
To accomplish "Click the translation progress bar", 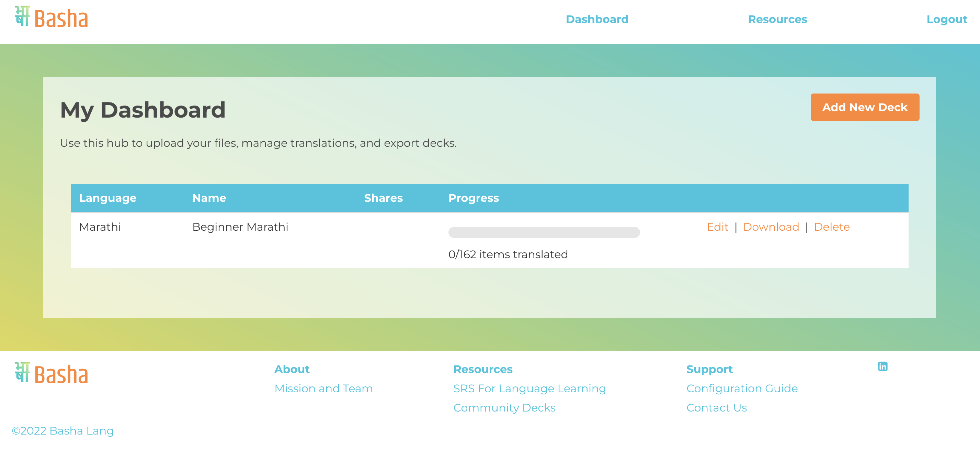I will coord(544,232).
